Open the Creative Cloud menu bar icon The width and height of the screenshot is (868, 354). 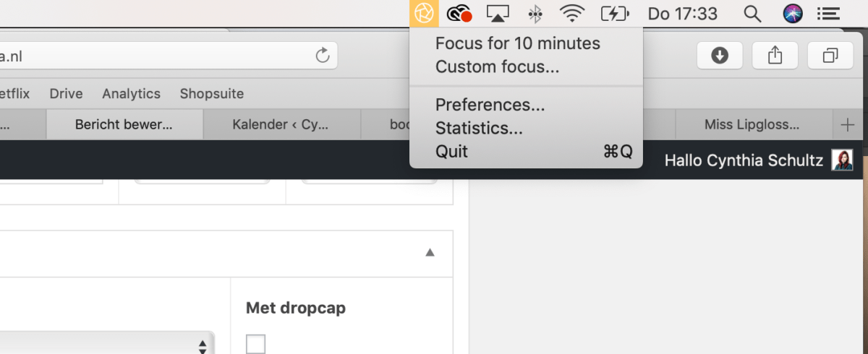click(459, 13)
